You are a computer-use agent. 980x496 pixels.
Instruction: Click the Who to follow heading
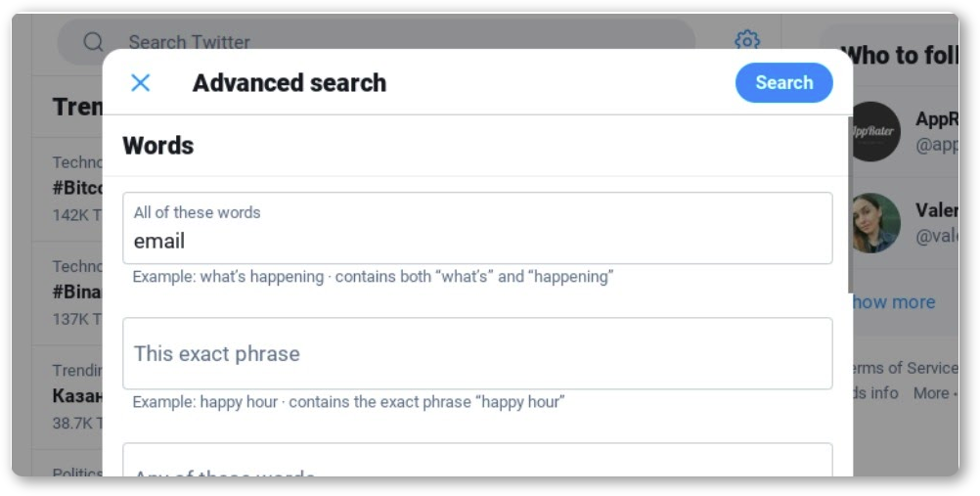coord(900,56)
